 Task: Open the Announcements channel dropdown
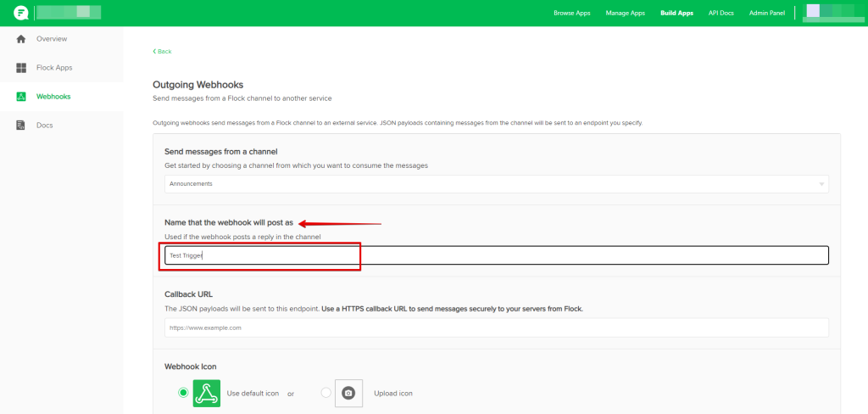click(496, 184)
